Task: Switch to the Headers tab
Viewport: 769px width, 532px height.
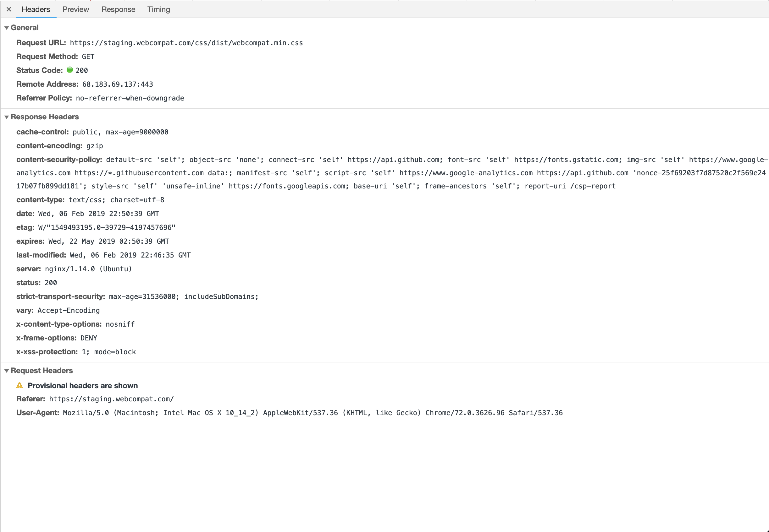Action: click(x=36, y=9)
